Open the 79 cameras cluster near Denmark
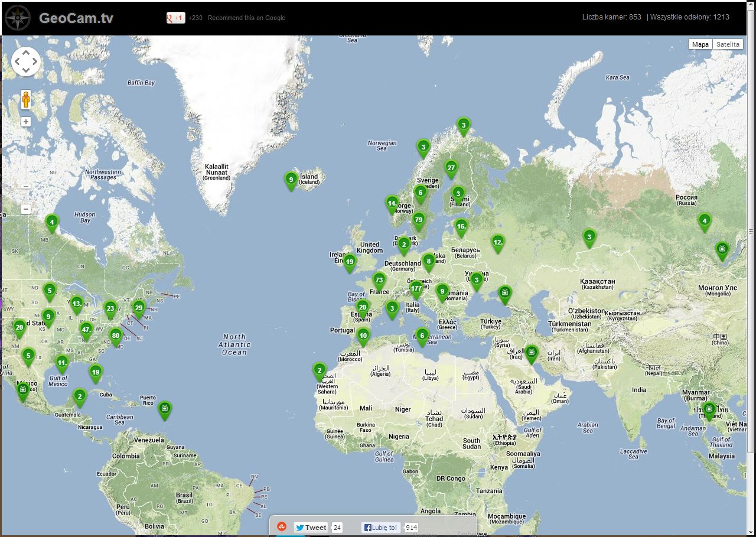This screenshot has width=756, height=537. 419,222
